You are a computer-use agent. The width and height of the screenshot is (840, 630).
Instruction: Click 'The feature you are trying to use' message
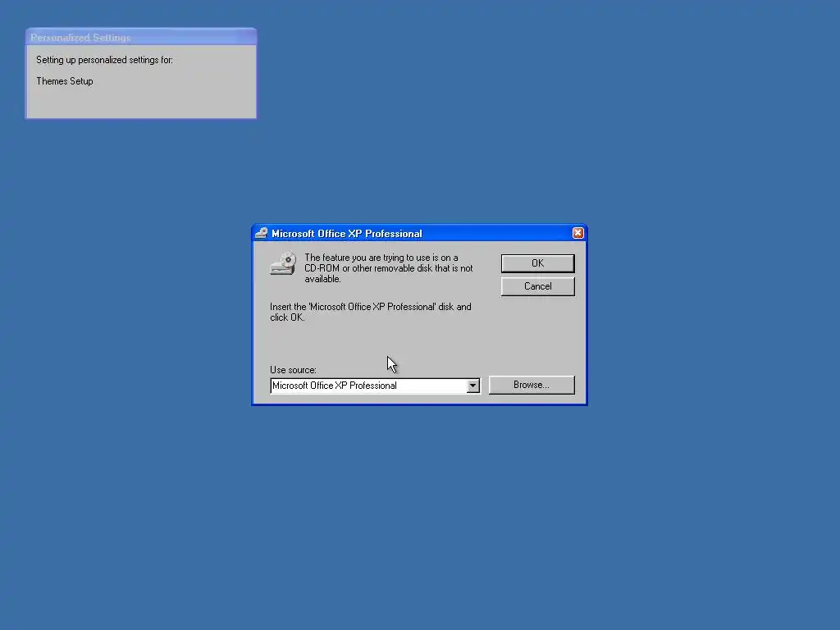pyautogui.click(x=388, y=268)
